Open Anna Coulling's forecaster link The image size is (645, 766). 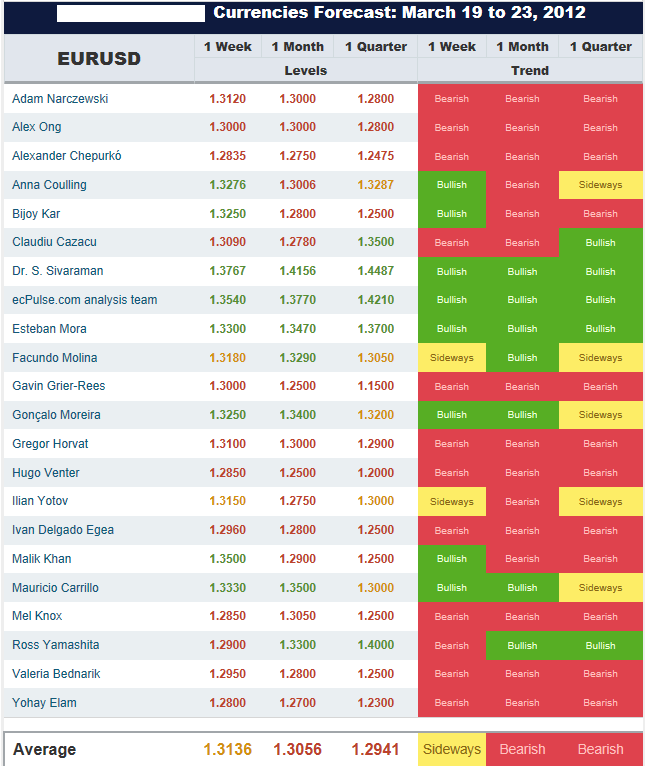click(x=49, y=185)
